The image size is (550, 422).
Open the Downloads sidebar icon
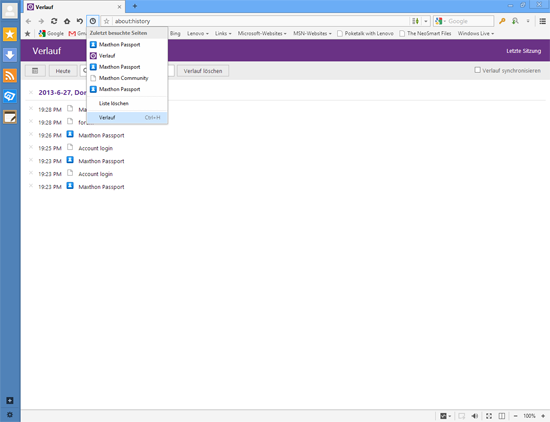(10, 55)
